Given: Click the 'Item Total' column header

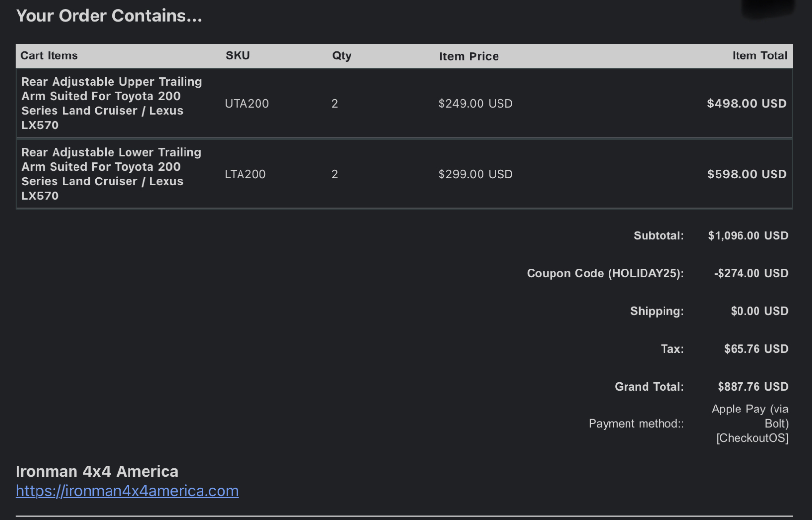Looking at the screenshot, I should tap(759, 55).
